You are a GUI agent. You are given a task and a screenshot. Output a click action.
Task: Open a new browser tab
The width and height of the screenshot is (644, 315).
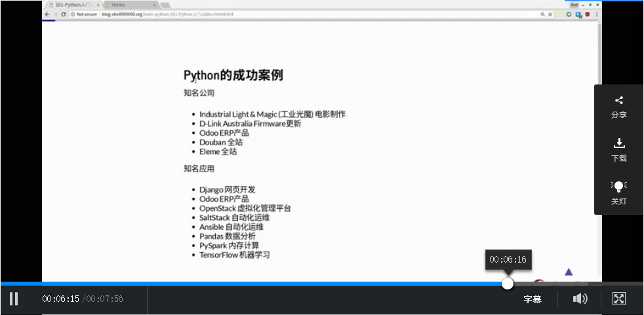pos(165,5)
